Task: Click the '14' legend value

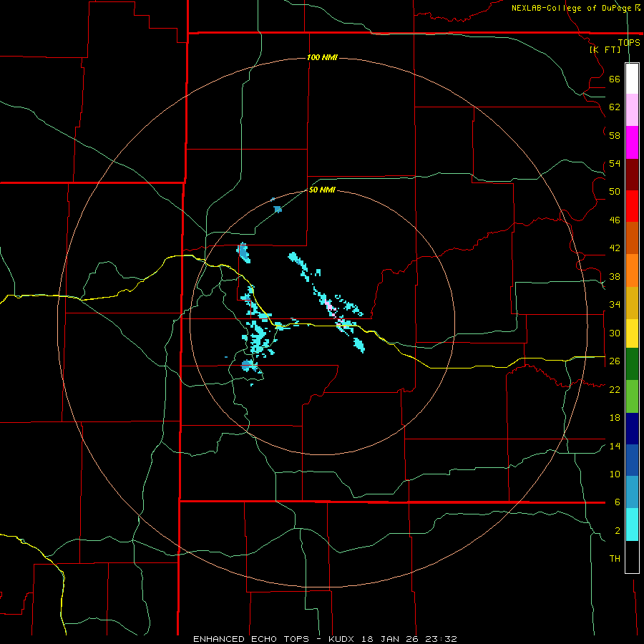Action: (x=615, y=446)
